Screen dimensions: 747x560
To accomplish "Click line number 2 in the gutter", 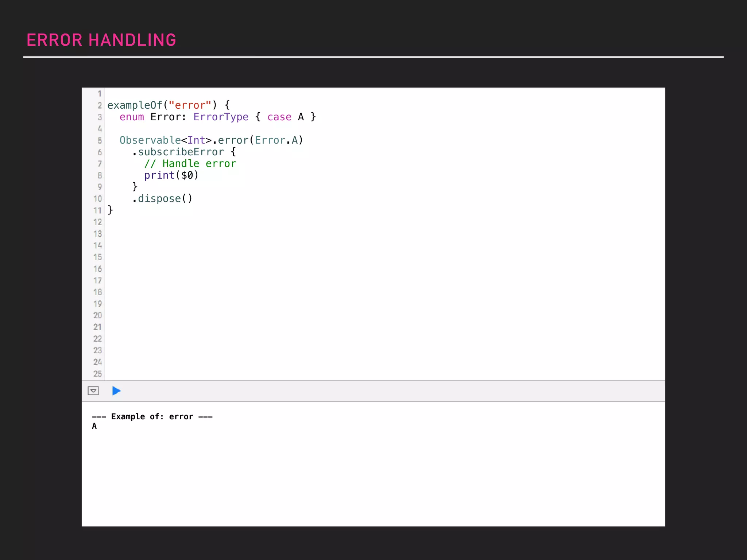I will pyautogui.click(x=99, y=105).
